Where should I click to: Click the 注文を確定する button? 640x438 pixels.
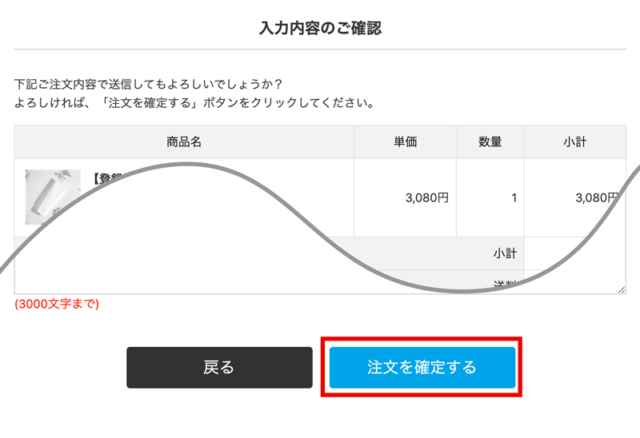(422, 367)
